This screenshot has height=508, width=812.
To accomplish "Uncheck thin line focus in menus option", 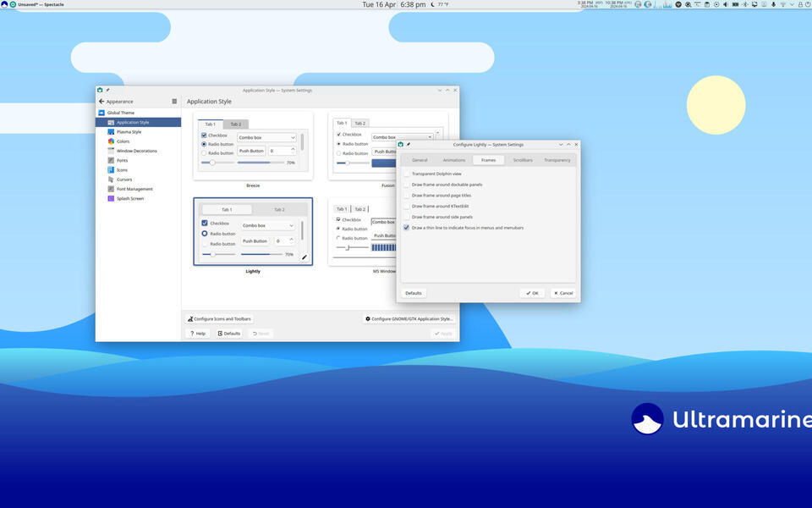I will click(407, 228).
